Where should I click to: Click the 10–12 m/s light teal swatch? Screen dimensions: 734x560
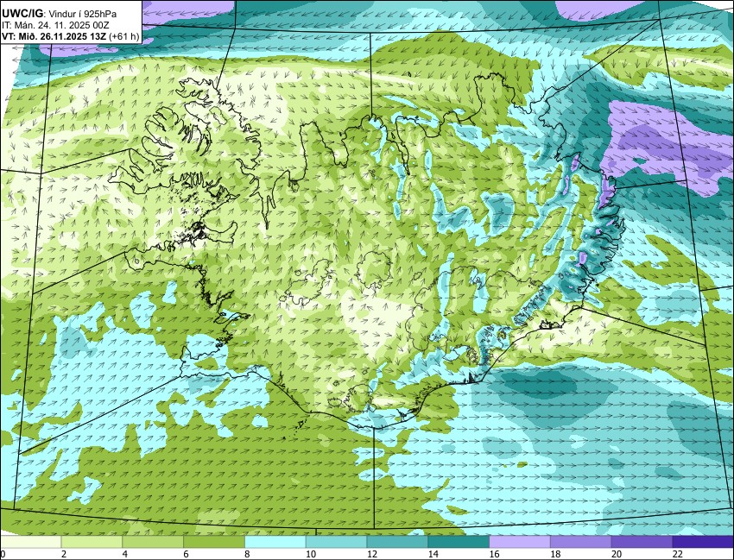tap(337, 542)
